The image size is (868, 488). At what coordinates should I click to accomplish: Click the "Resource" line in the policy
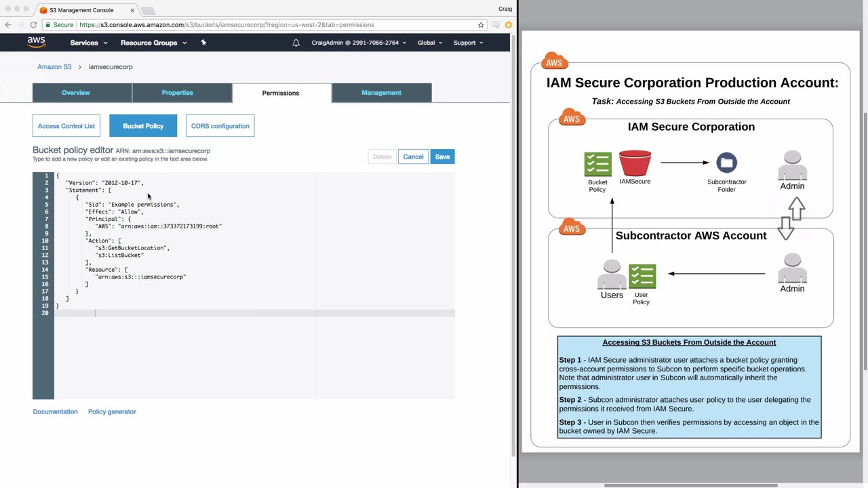click(x=106, y=270)
